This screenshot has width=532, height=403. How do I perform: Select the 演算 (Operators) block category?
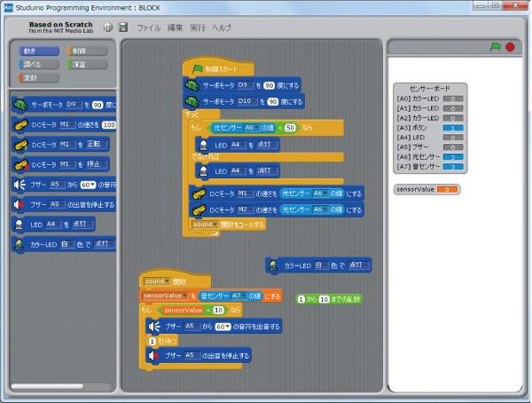point(87,65)
